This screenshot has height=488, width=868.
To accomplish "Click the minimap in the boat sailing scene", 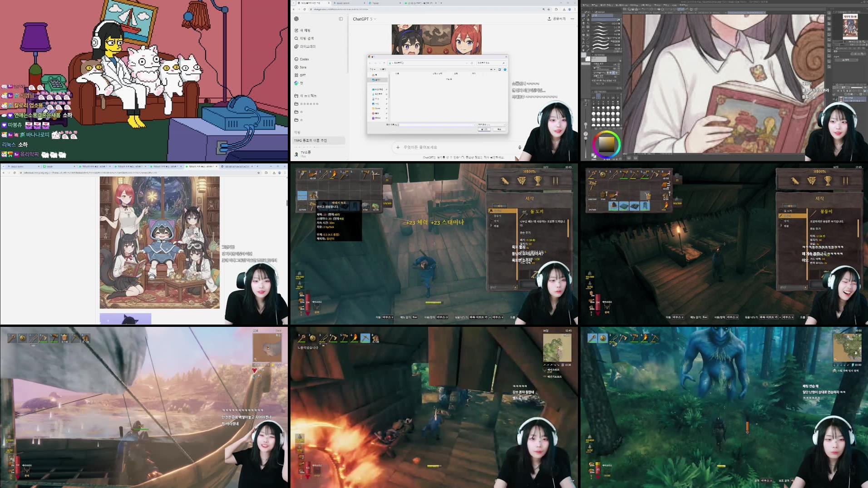I will click(267, 348).
